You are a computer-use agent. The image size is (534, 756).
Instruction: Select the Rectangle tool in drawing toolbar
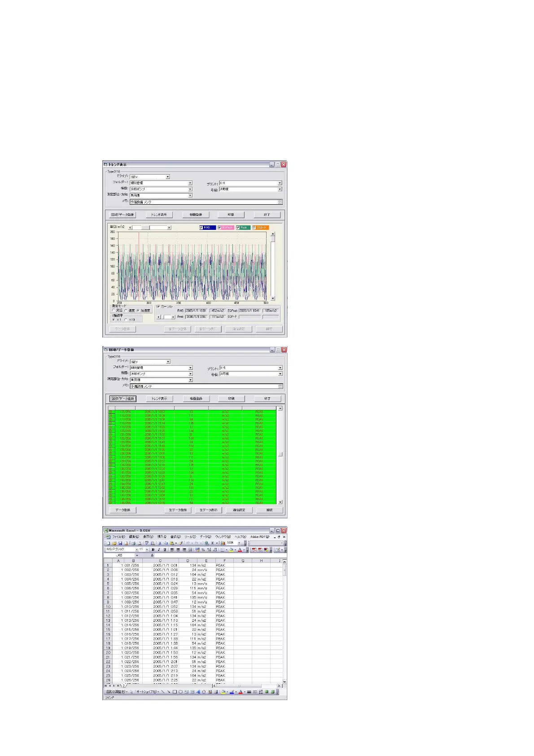click(x=175, y=692)
